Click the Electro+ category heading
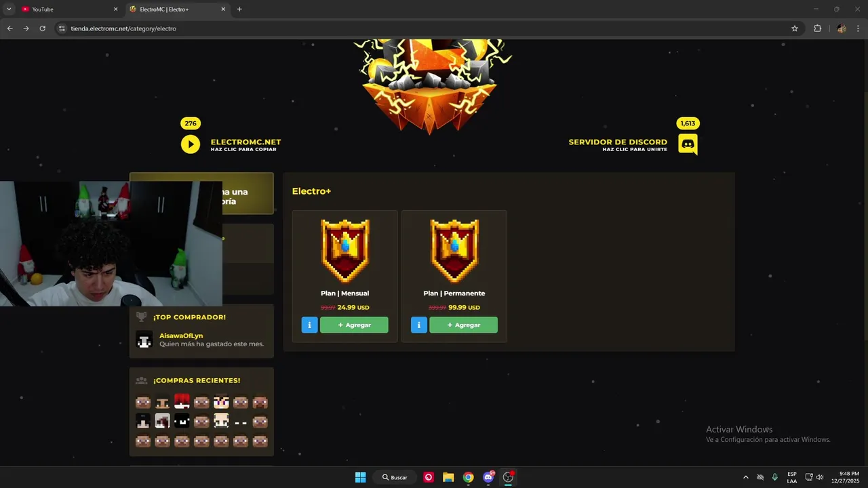The image size is (868, 488). click(x=311, y=191)
